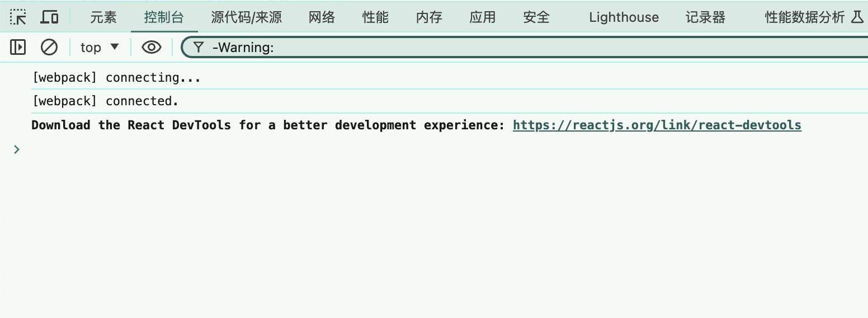The image size is (868, 318).
Task: Click the -Warning: filter input field
Action: coord(503,48)
